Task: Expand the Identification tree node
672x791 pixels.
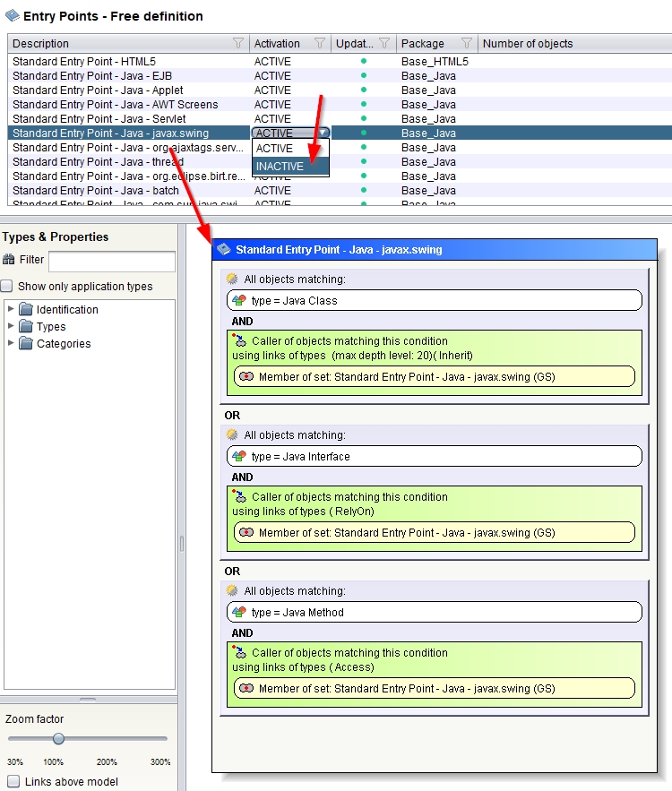Action: tap(11, 309)
